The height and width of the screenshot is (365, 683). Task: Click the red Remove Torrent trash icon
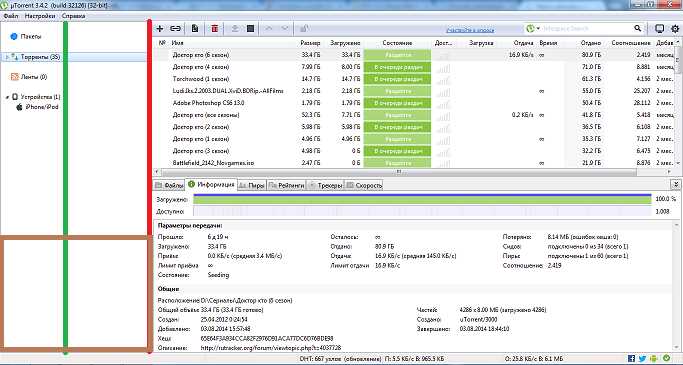(x=215, y=29)
